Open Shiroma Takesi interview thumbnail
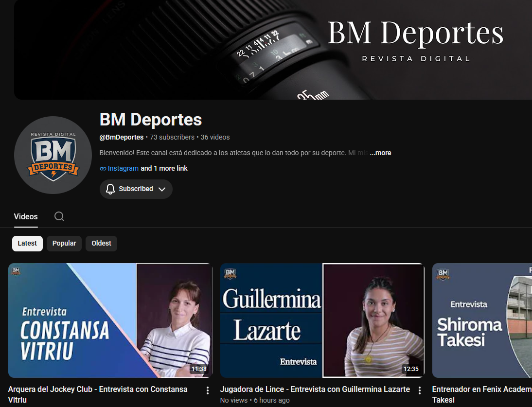532x407 pixels. pyautogui.click(x=482, y=320)
